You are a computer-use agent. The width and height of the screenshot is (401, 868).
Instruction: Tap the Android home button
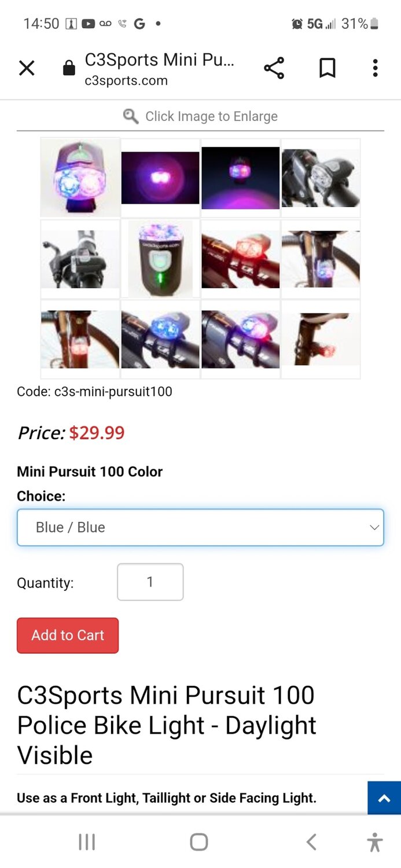pos(198,842)
